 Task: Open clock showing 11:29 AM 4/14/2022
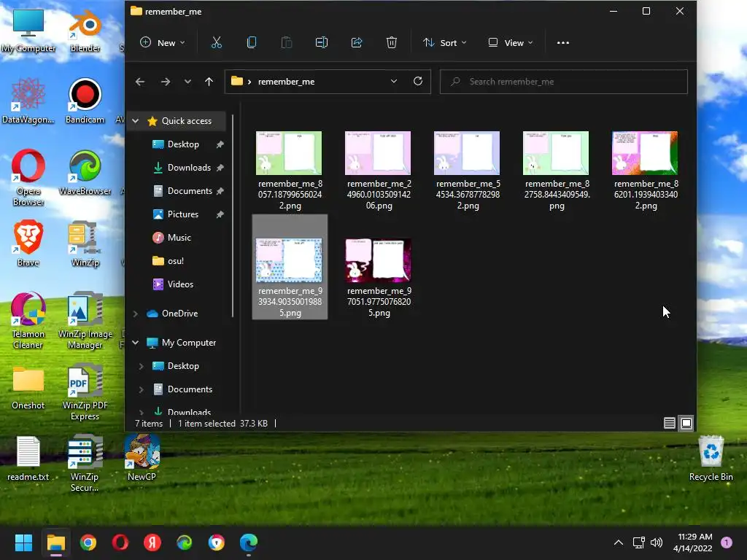(694, 542)
